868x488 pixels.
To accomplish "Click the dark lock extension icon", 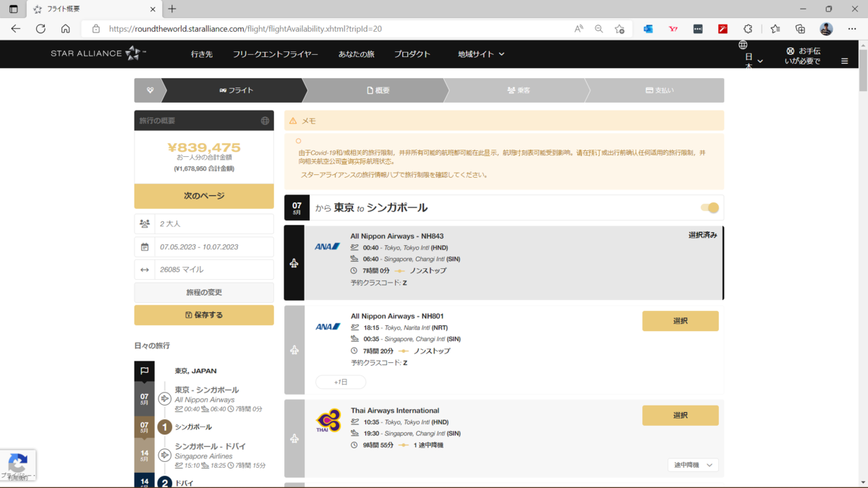I will click(x=698, y=29).
